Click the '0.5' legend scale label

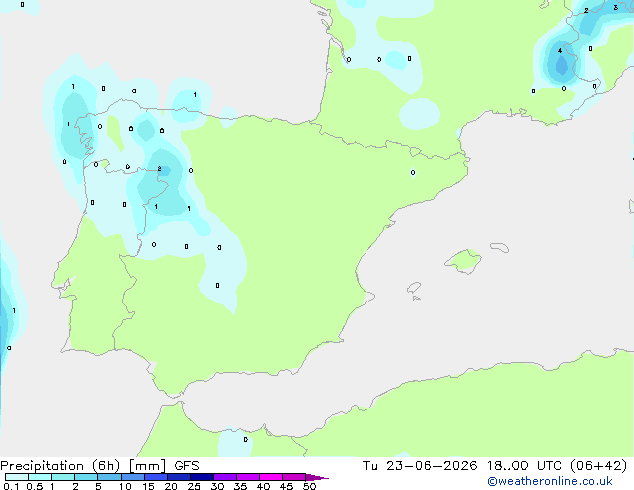coord(35,486)
